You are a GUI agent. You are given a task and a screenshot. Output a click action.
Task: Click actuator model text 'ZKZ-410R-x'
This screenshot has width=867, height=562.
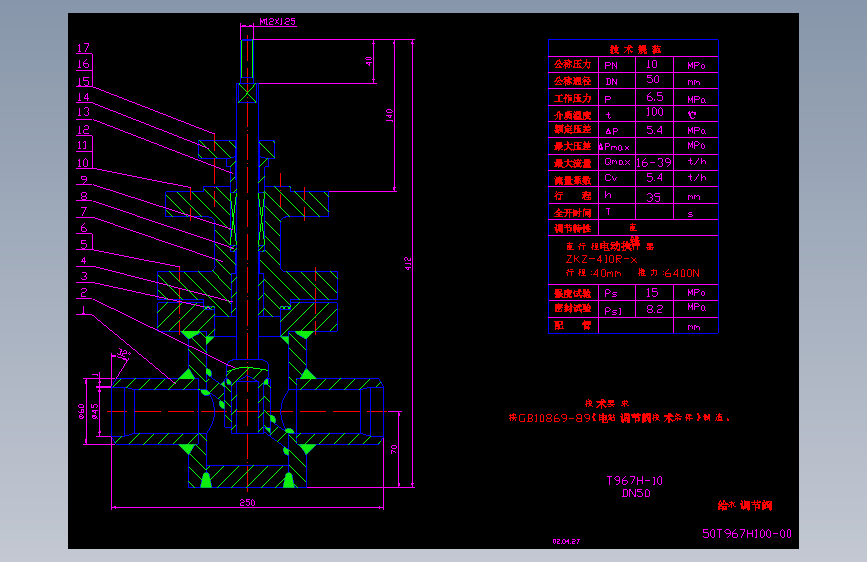(601, 259)
